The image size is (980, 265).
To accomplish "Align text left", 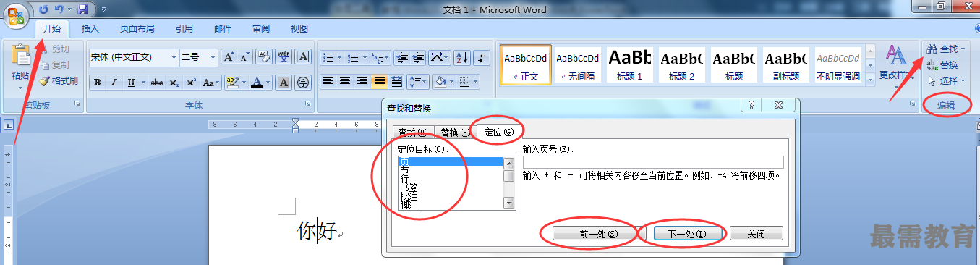I will (328, 82).
